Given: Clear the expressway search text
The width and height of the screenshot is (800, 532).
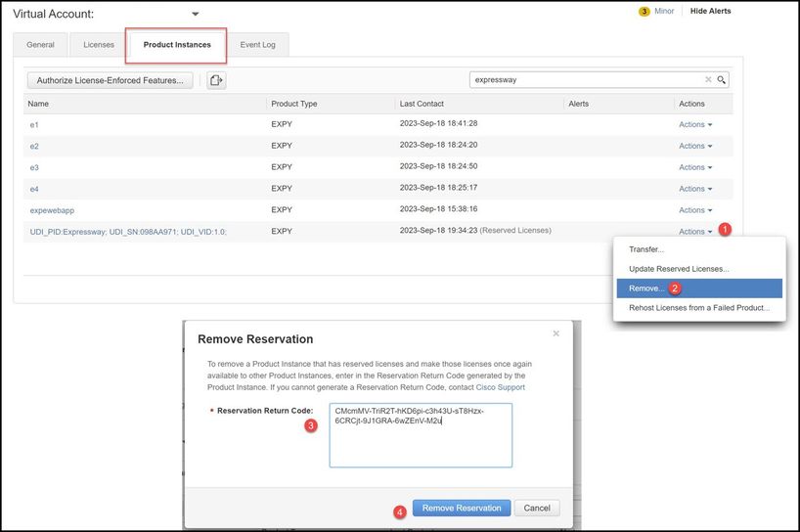Looking at the screenshot, I should (708, 80).
